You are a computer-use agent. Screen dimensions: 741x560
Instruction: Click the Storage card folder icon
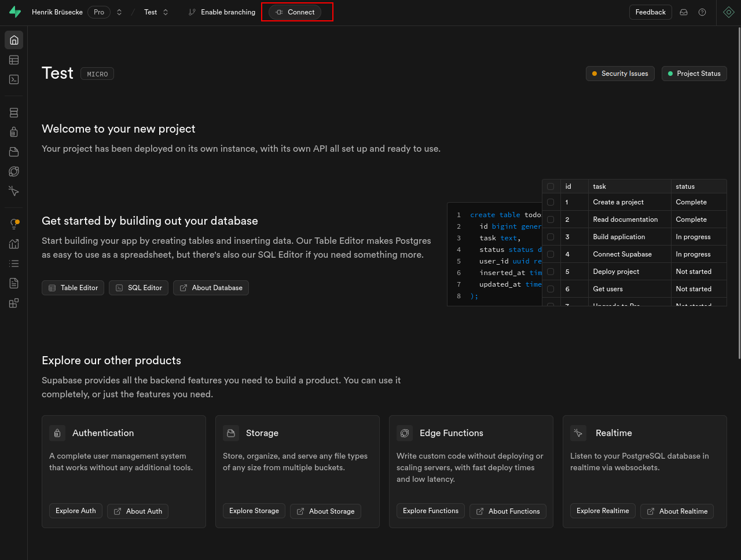[230, 433]
